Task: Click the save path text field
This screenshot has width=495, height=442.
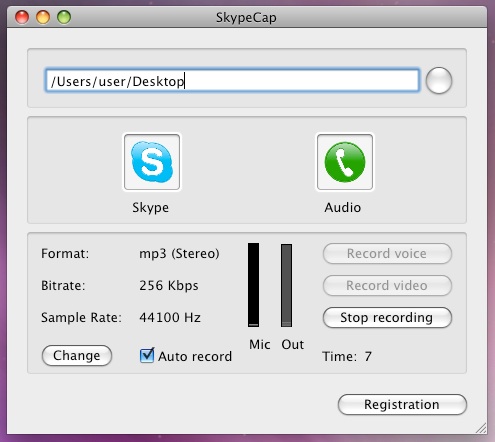Action: click(x=232, y=80)
